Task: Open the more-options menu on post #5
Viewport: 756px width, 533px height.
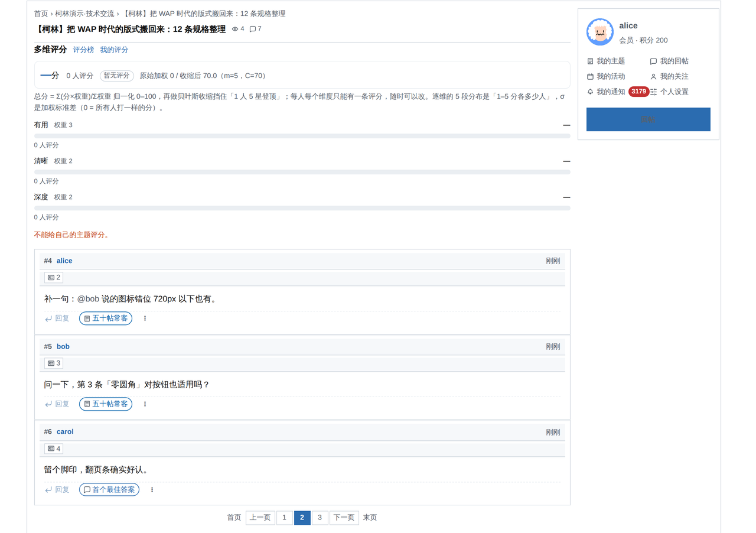Action: (145, 404)
